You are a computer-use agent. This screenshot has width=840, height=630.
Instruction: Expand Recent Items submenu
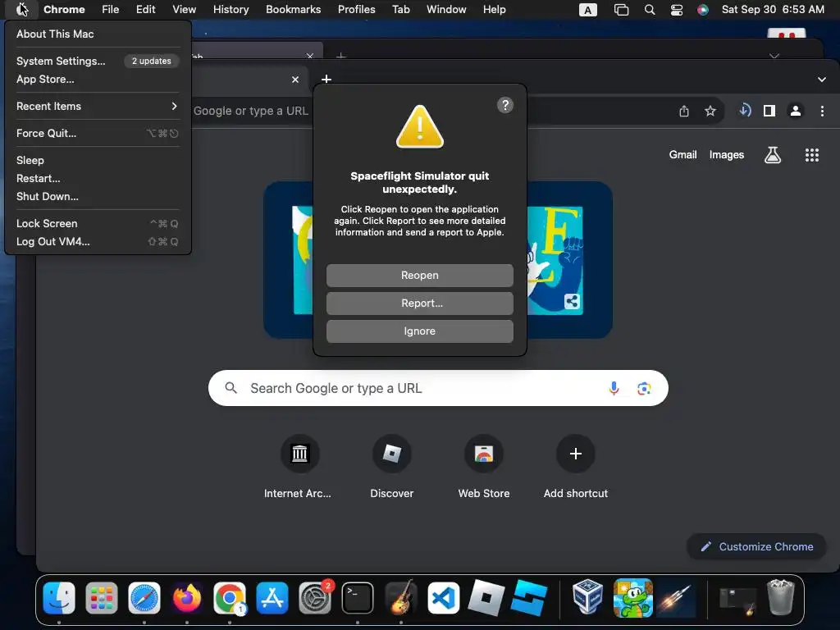[98, 106]
